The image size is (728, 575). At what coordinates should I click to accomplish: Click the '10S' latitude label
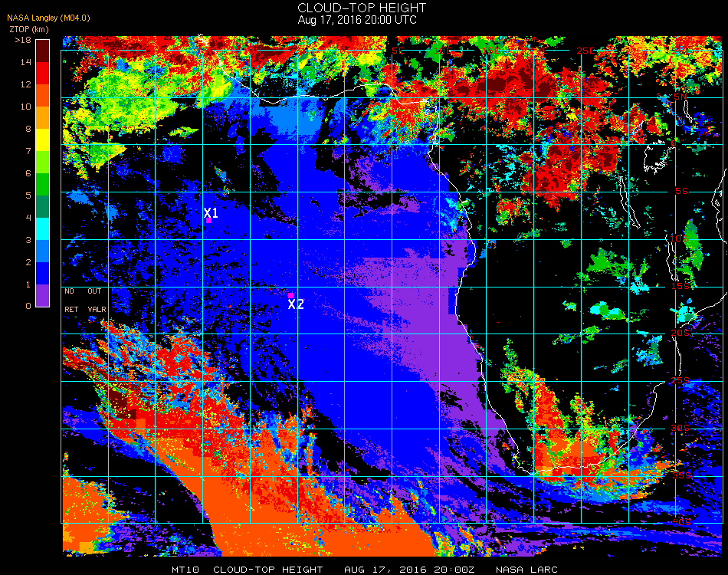[x=678, y=238]
